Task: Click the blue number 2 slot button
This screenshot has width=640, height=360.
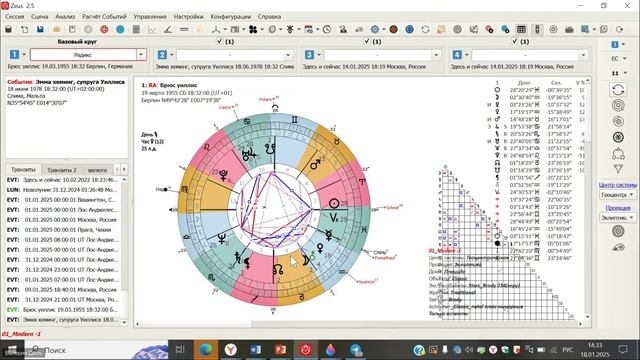Action: click(162, 55)
